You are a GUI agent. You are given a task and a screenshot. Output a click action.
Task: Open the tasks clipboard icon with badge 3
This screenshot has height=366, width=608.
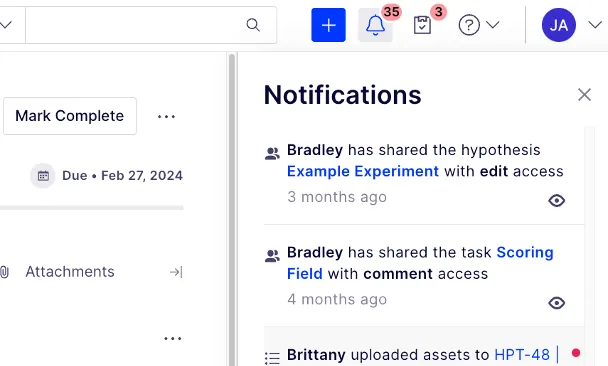tap(422, 25)
